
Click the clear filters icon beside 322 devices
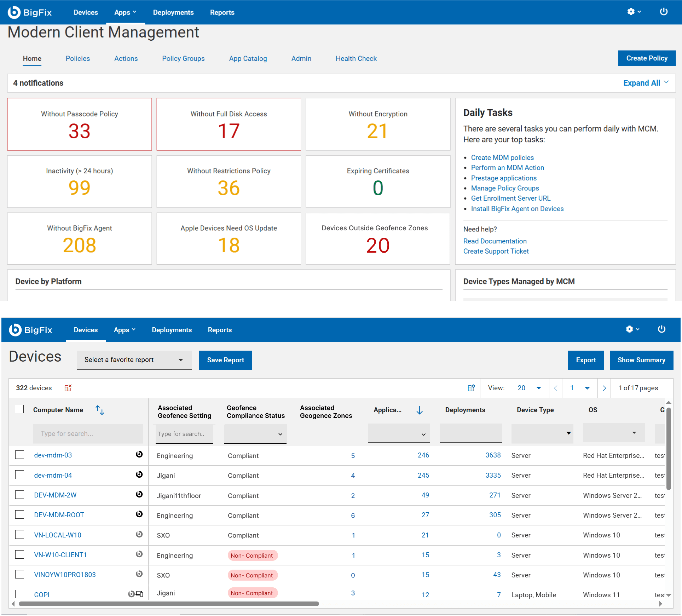coord(68,388)
